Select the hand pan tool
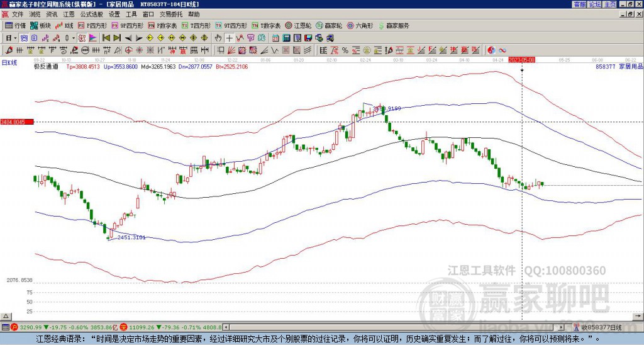The image size is (644, 345). 218,38
